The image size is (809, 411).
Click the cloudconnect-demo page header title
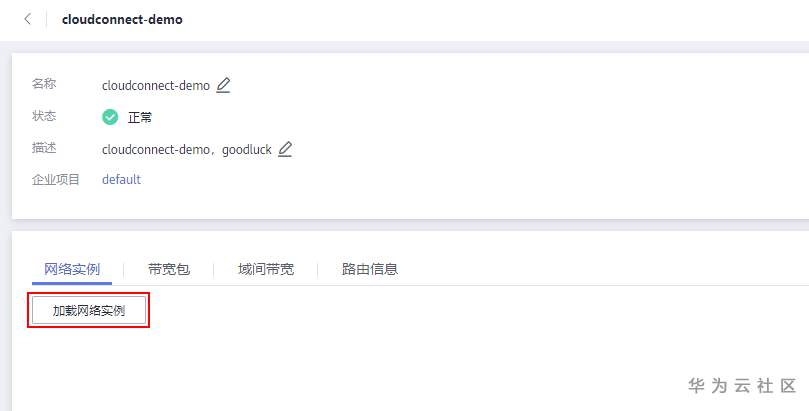(122, 20)
